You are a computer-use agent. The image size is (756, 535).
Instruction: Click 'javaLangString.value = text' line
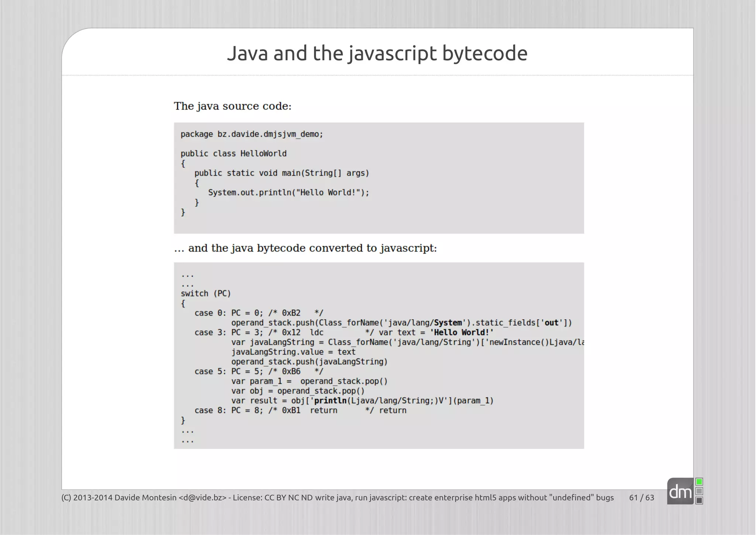click(x=293, y=352)
